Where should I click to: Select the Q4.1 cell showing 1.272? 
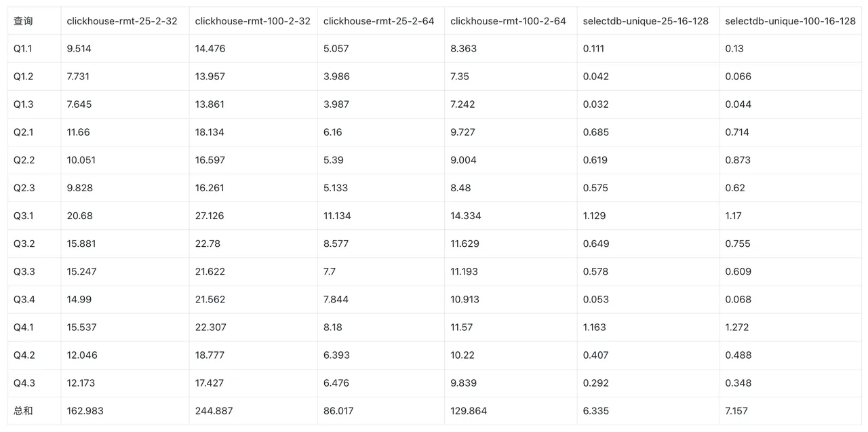[737, 328]
